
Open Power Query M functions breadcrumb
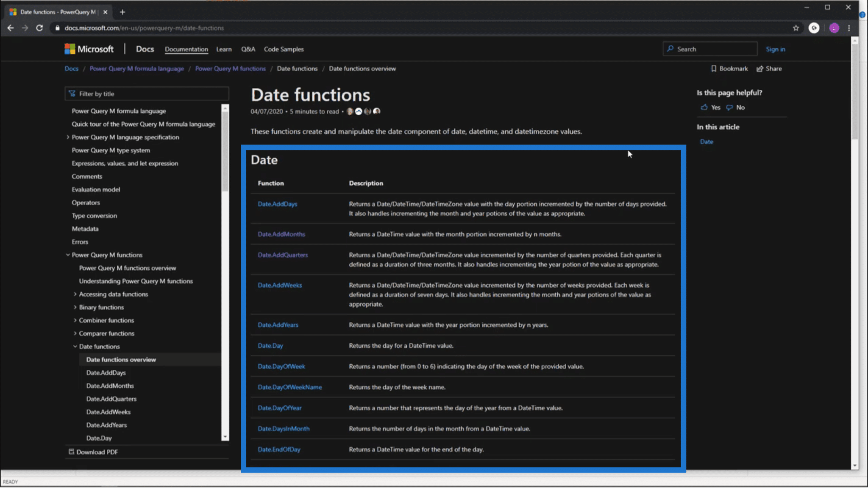click(230, 69)
